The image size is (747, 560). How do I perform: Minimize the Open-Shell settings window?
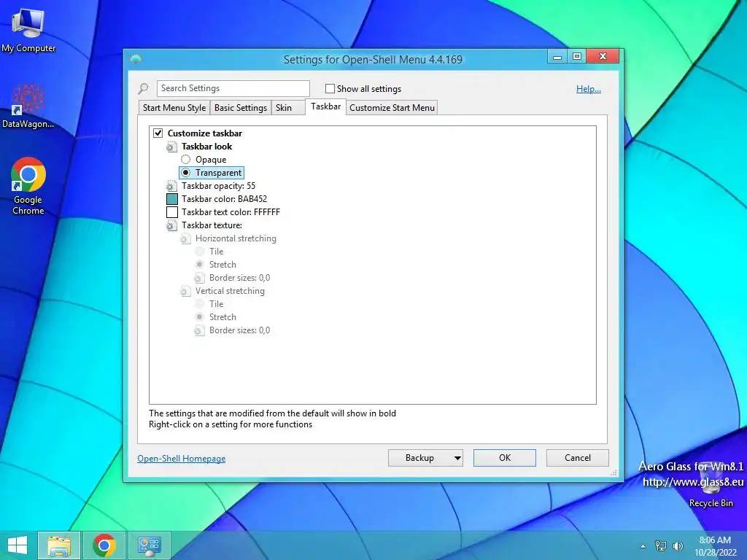pyautogui.click(x=557, y=57)
